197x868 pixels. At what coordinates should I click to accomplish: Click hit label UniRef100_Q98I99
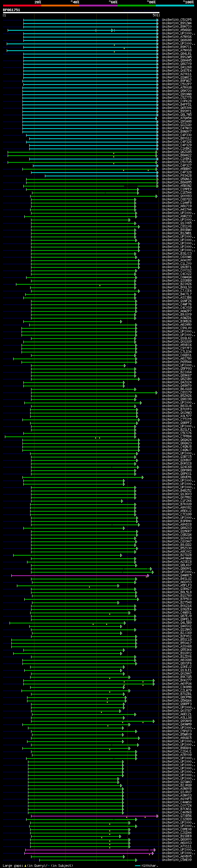(177, 399)
